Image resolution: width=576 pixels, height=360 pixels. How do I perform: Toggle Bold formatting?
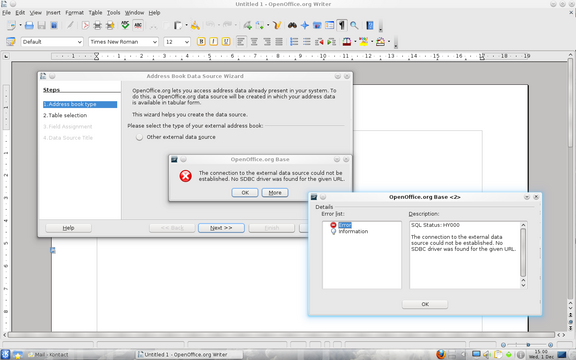tap(201, 42)
